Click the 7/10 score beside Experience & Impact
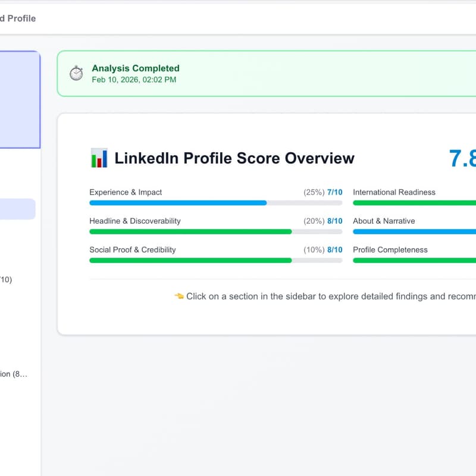Viewport: 476px width, 476px height. point(336,192)
